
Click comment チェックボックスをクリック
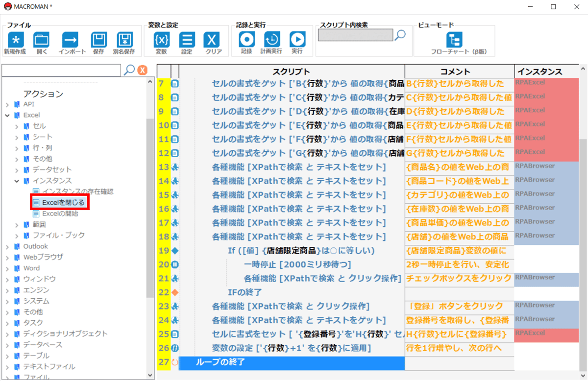[x=459, y=279]
